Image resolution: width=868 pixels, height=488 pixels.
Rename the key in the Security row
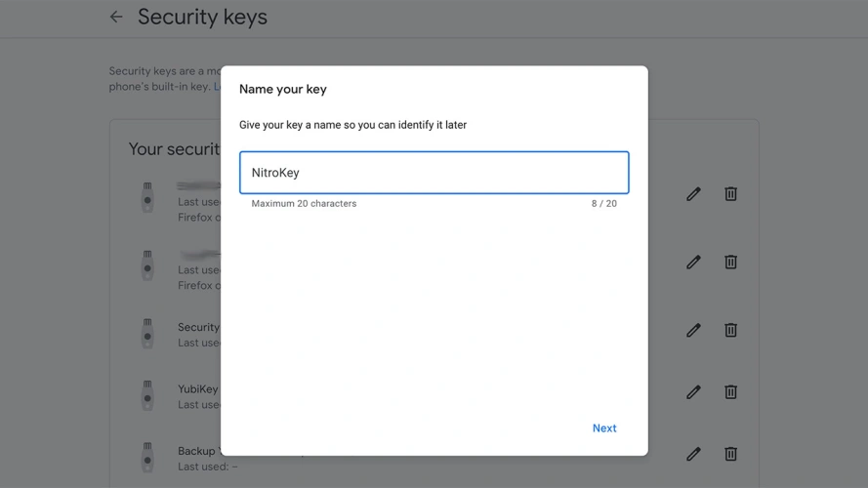click(693, 330)
